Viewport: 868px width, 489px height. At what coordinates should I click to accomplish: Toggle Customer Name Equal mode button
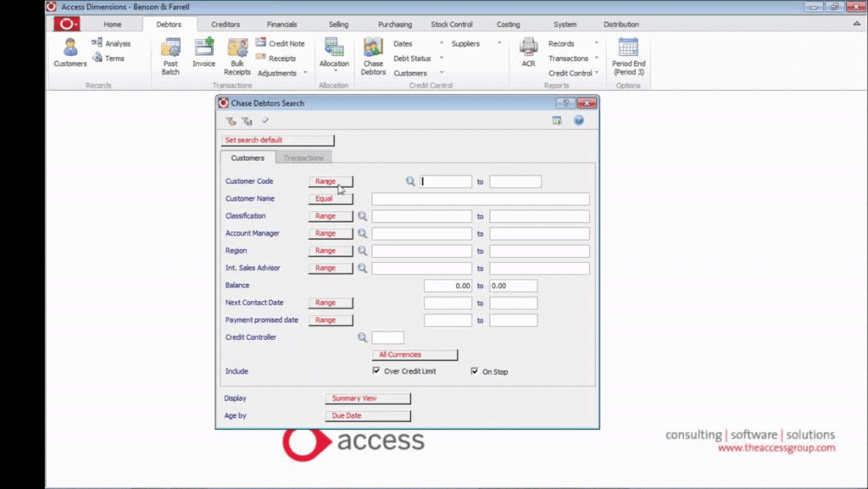point(331,198)
